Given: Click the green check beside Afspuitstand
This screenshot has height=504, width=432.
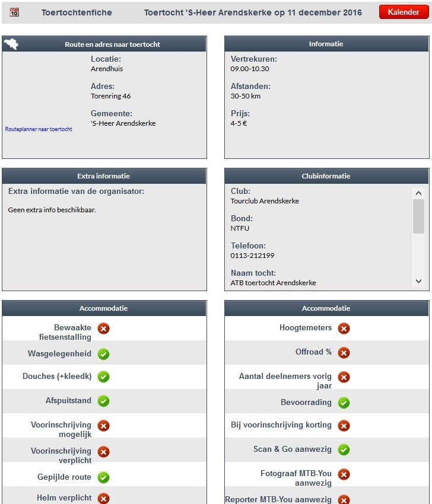Looking at the screenshot, I should (x=103, y=401).
